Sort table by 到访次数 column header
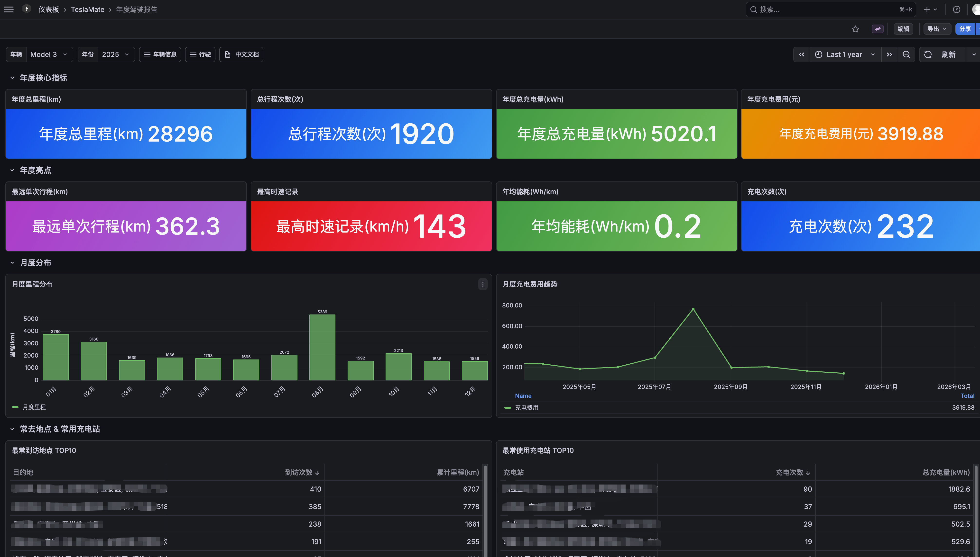The height and width of the screenshot is (557, 980). click(302, 472)
